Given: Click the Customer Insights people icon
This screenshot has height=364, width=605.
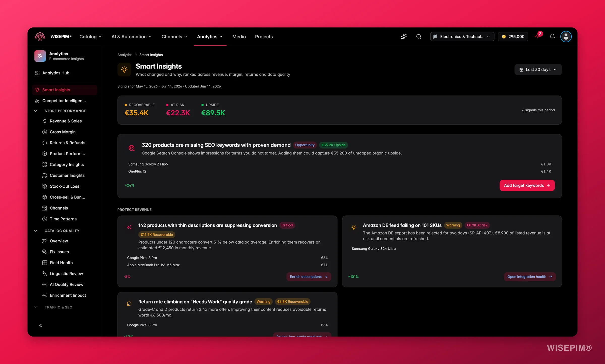Looking at the screenshot, I should click(x=45, y=175).
